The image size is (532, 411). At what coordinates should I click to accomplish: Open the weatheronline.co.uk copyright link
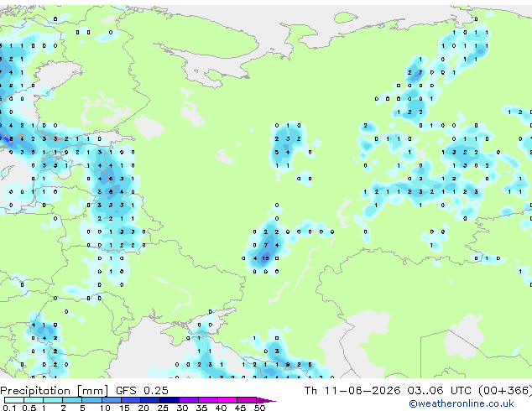point(461,403)
